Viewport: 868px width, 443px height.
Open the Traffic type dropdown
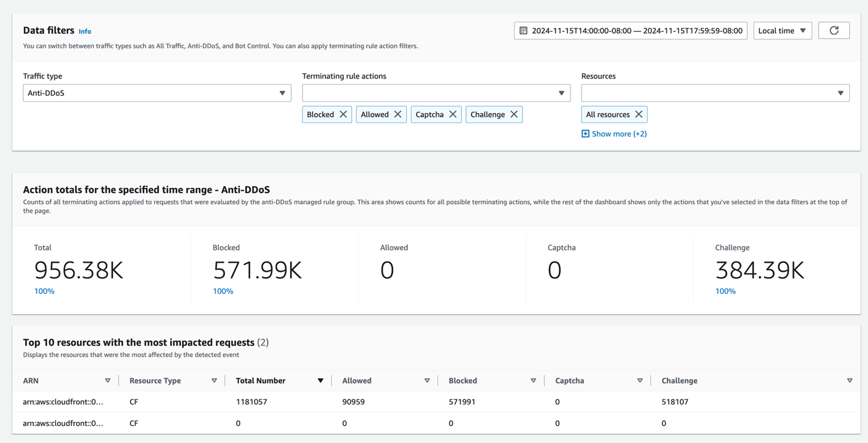pos(157,93)
